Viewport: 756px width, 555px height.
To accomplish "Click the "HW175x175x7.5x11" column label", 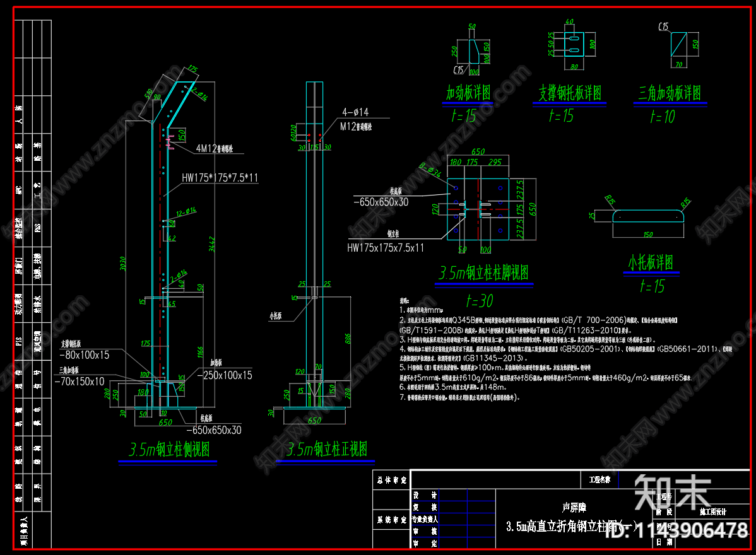I will pos(386,248).
